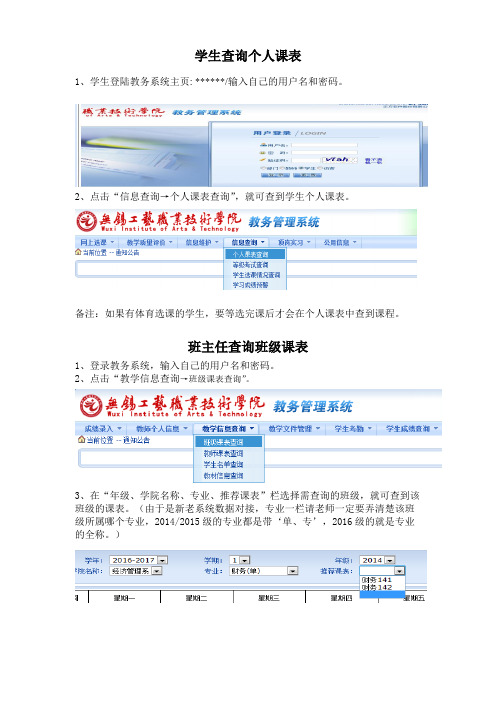Click the 星期一 column header
The image size is (496, 702).
pos(124,598)
